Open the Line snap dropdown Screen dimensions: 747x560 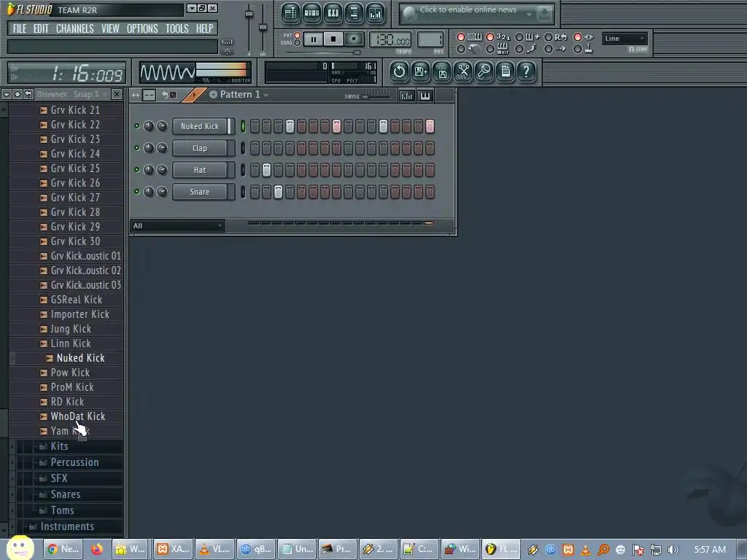pos(624,39)
